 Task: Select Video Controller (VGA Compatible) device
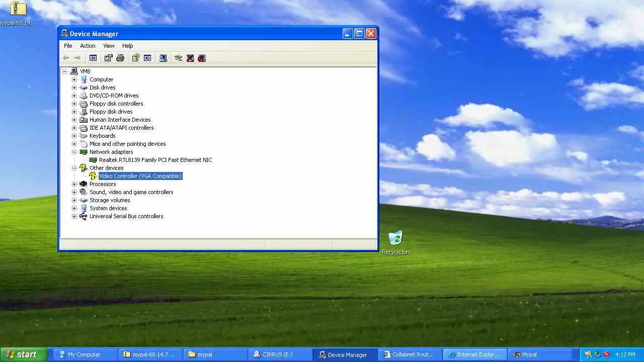click(x=140, y=176)
